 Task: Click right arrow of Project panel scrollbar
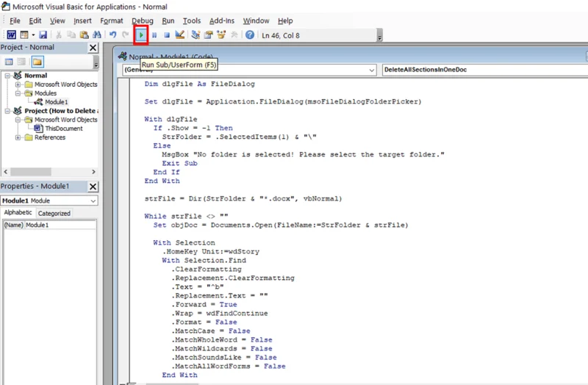(x=93, y=172)
